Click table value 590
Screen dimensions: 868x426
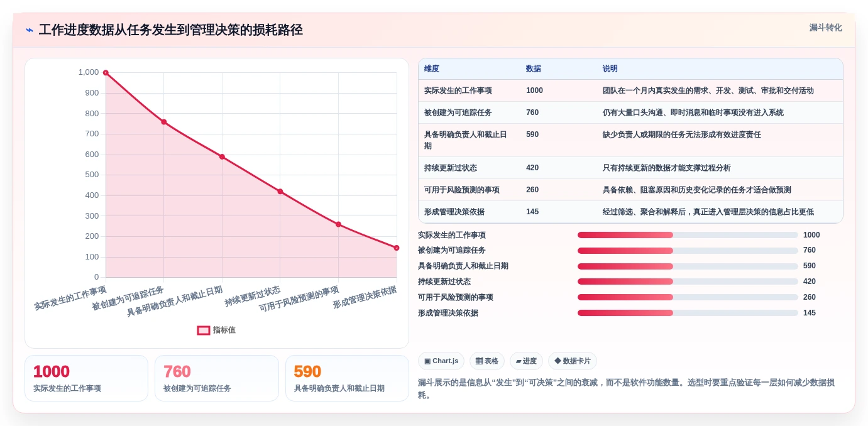(532, 134)
